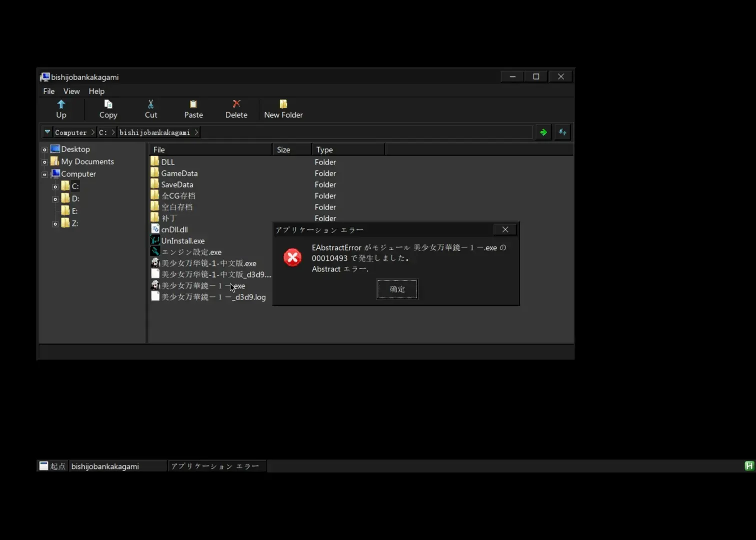Click the window title bar icon

coord(45,76)
